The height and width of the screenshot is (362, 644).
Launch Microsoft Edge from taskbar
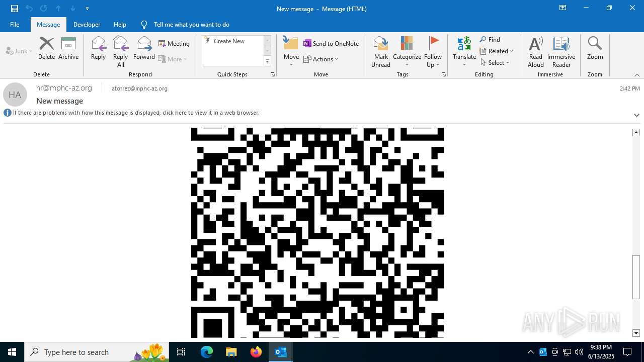207,352
